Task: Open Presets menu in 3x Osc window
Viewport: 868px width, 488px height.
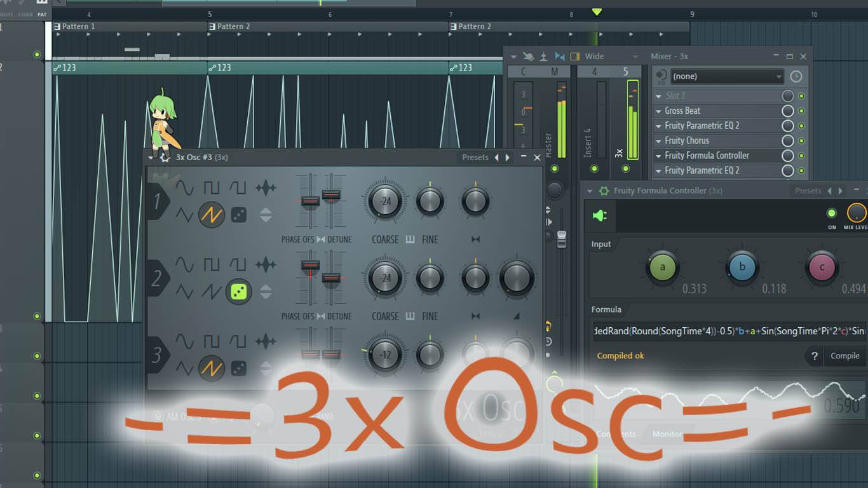Action: pyautogui.click(x=475, y=157)
